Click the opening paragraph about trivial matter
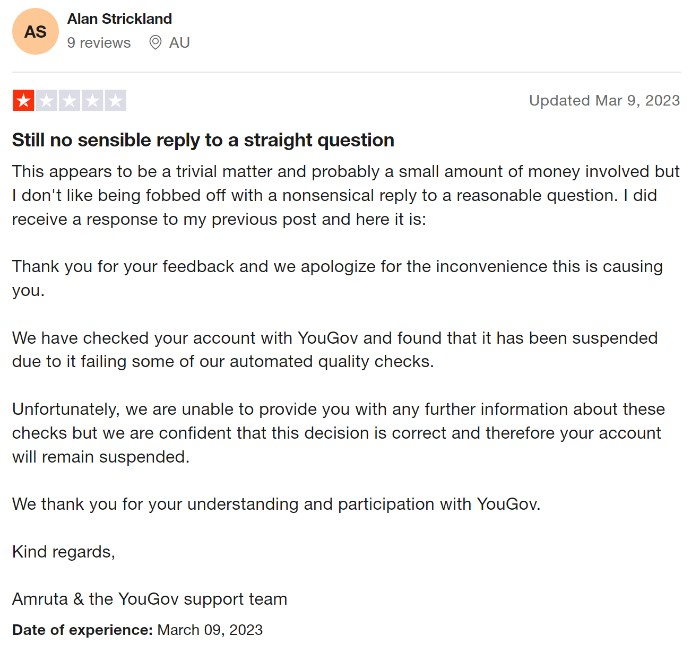The image size is (700, 653). 346,195
